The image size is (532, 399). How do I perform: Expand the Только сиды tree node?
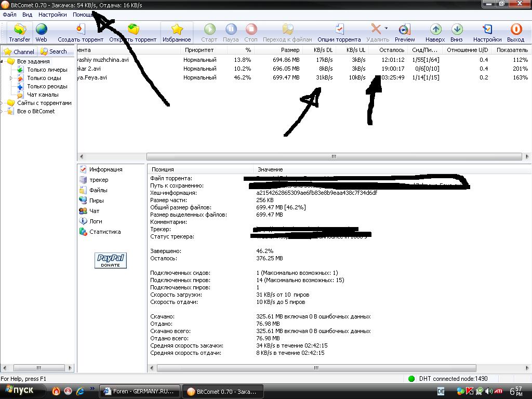11,78
